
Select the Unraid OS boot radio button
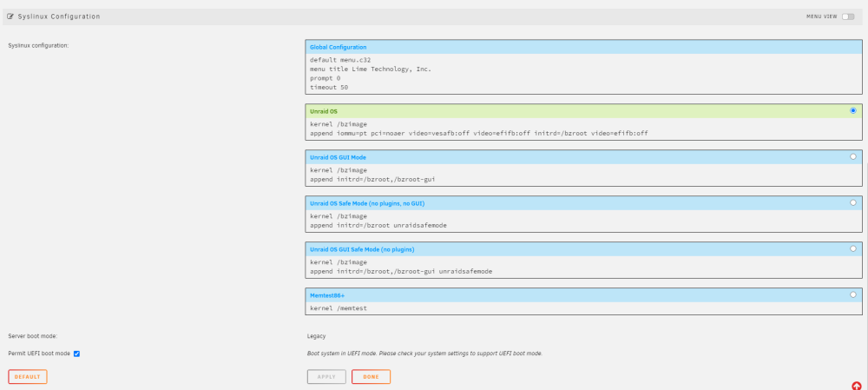tap(853, 111)
